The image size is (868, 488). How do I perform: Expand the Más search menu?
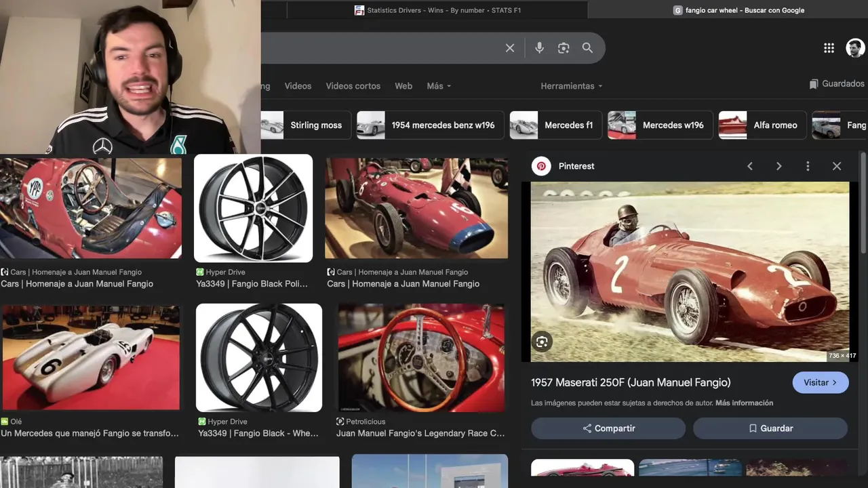click(439, 86)
